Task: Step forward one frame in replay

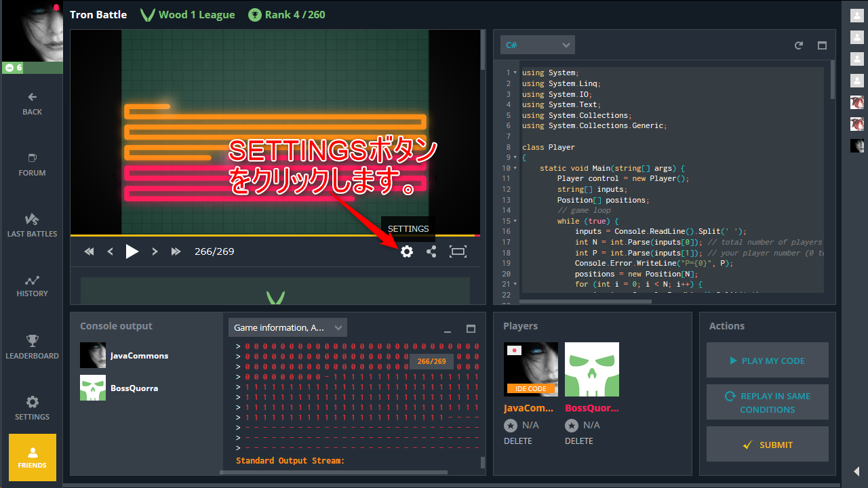Action: (x=155, y=251)
